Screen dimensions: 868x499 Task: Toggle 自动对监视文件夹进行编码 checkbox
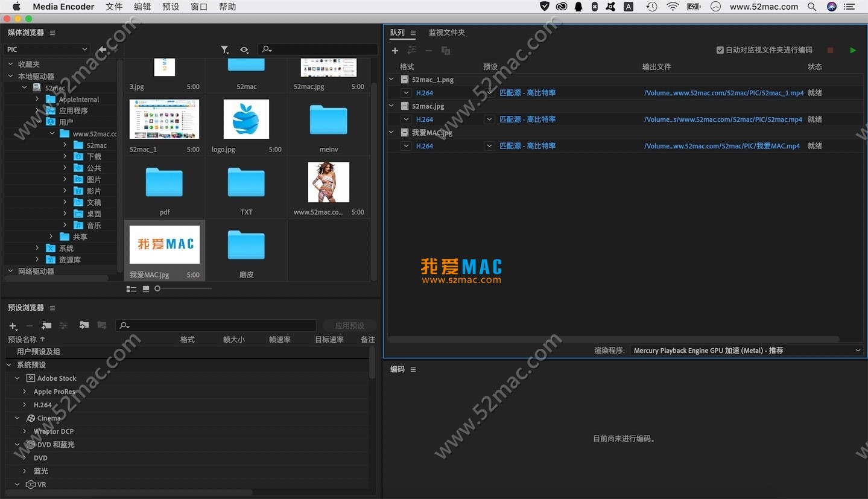point(720,50)
